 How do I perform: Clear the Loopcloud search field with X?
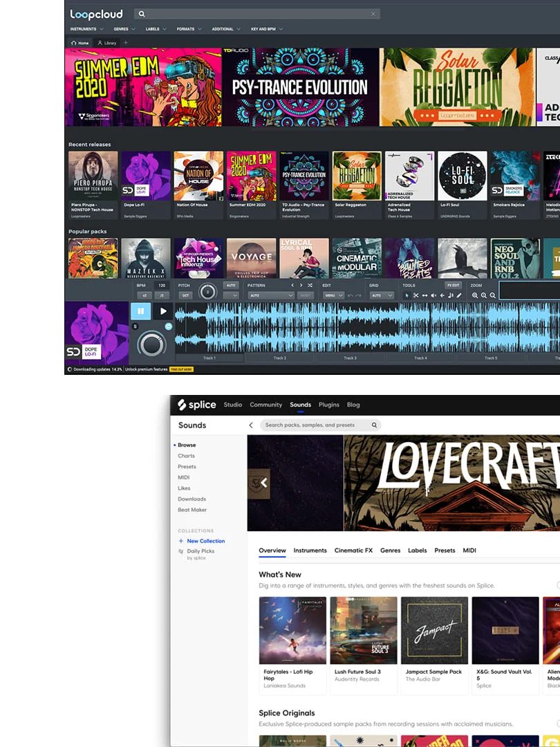tap(373, 14)
